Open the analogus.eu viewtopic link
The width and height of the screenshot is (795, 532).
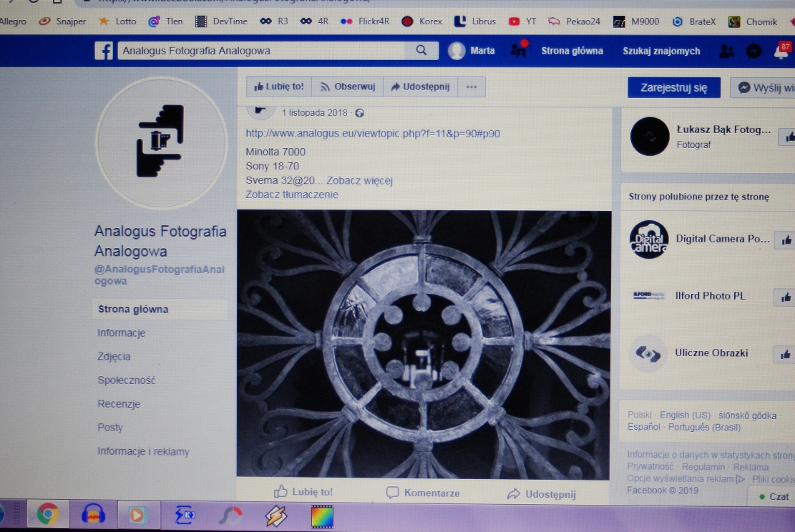coord(372,133)
